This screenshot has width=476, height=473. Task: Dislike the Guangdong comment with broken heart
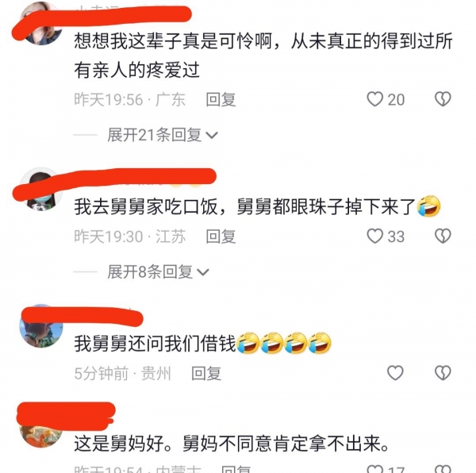443,99
